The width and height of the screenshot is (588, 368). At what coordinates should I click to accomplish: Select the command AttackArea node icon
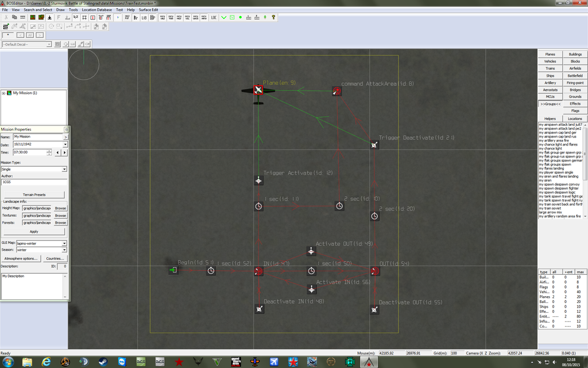coord(336,91)
